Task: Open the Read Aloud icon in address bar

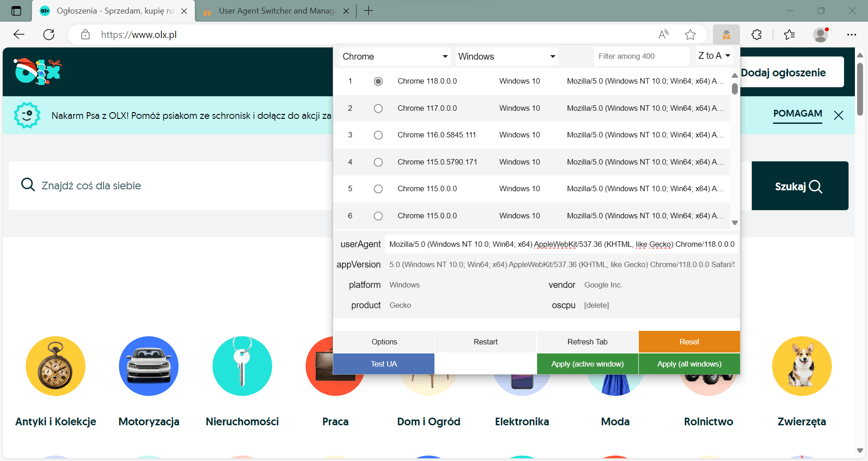Action: coord(663,34)
